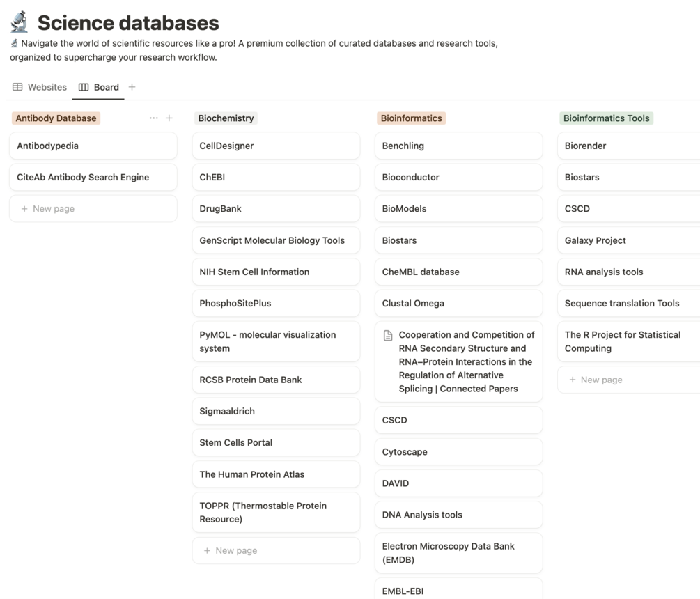Viewport: 700px width, 599px height.
Task: Click the Bioinformatics Tools group label
Action: tap(606, 118)
